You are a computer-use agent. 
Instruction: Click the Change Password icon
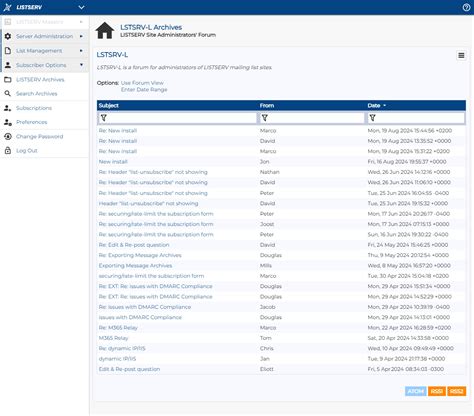coord(8,136)
